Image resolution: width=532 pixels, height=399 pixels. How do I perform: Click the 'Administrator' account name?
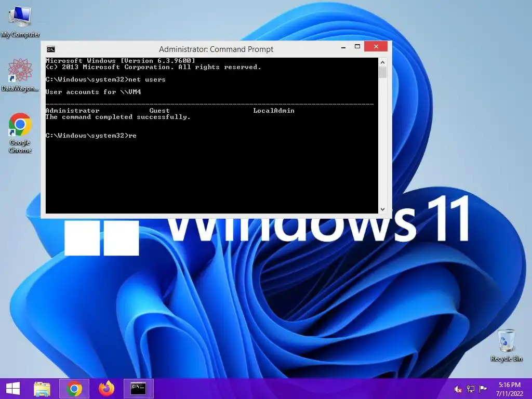click(x=73, y=111)
